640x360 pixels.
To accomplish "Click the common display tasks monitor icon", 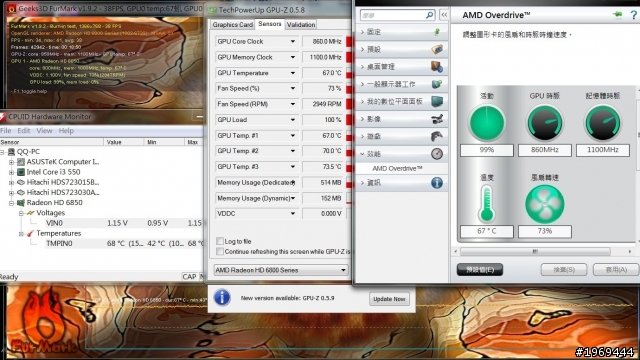I will (x=437, y=84).
